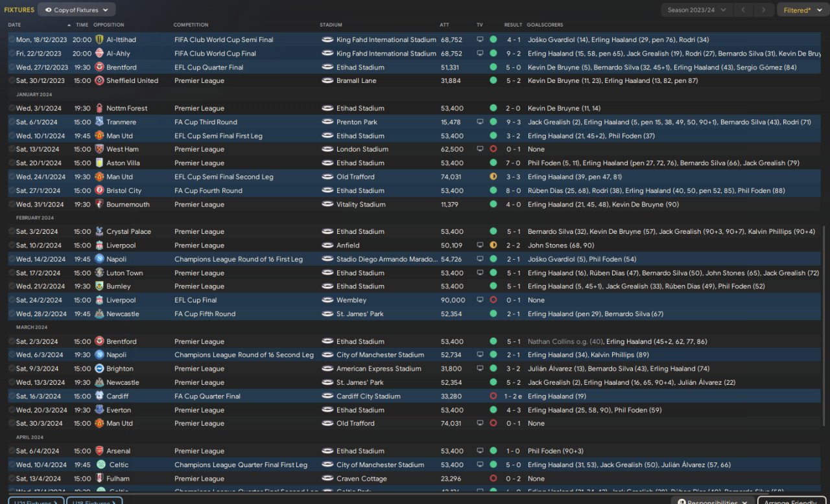Tick the select circle for Al-Ittihad fixture

pyautogui.click(x=12, y=40)
